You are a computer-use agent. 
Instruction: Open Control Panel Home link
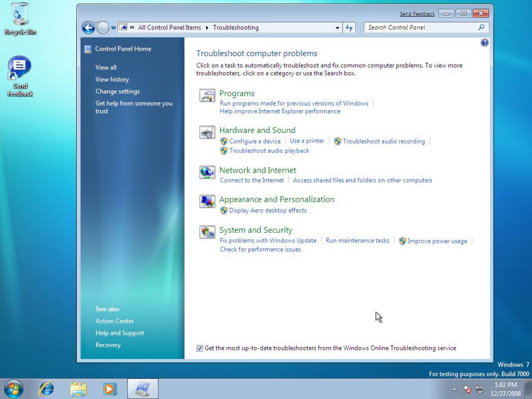pos(123,49)
